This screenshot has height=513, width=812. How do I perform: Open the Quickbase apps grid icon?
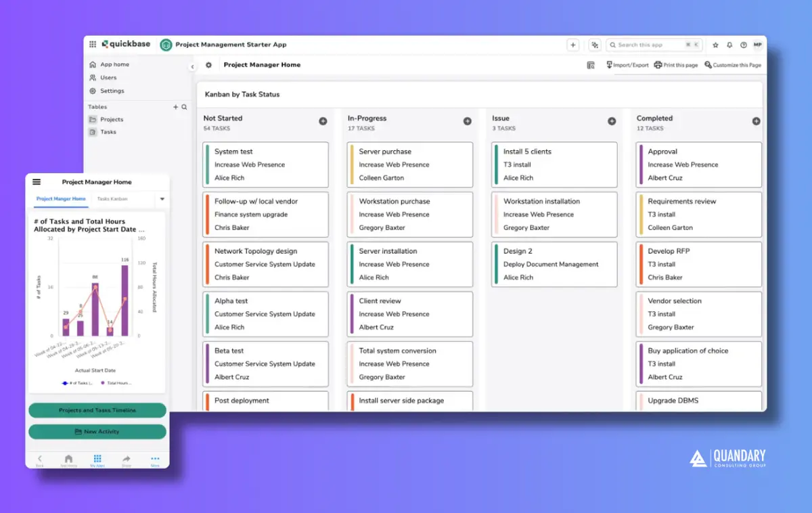[93, 44]
